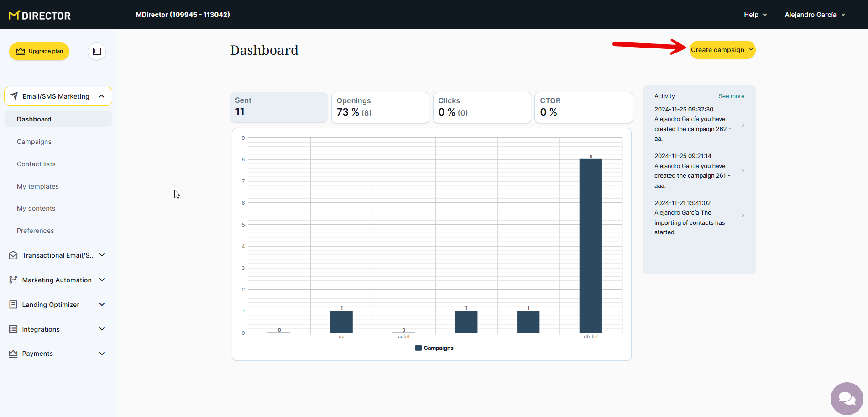Select the Openings stat card
The height and width of the screenshot is (417, 868).
(x=380, y=107)
